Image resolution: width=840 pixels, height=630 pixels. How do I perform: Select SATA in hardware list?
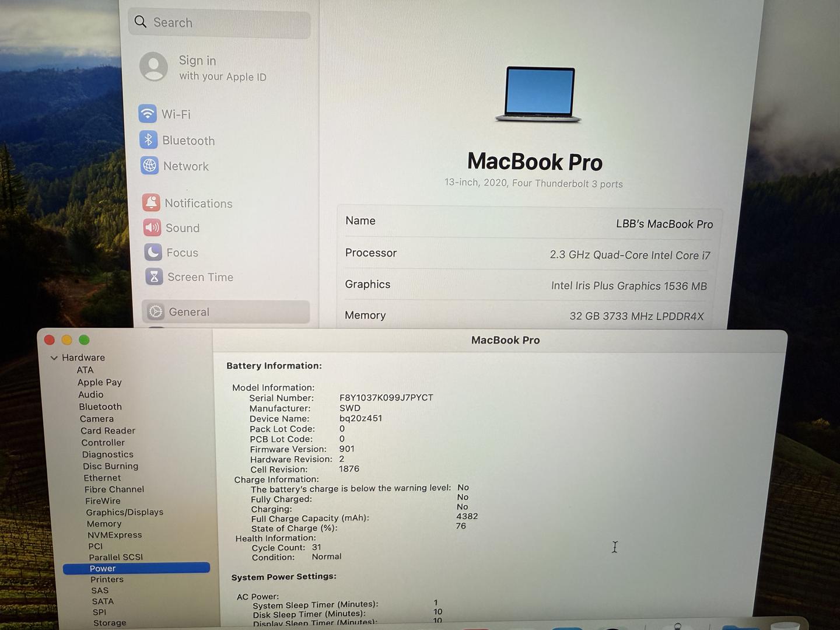click(x=103, y=601)
